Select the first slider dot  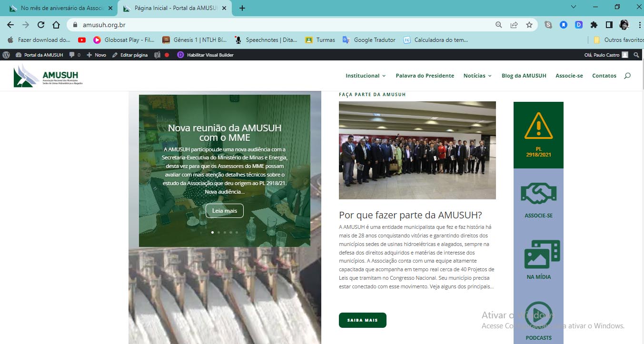[x=212, y=233]
